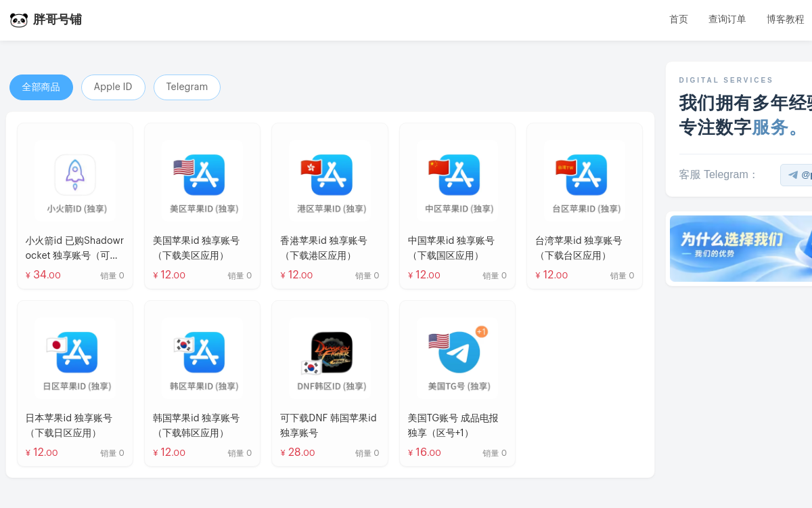Open 韩国苹果id 独享账号 product title
The width and height of the screenshot is (812, 508).
coord(196,425)
